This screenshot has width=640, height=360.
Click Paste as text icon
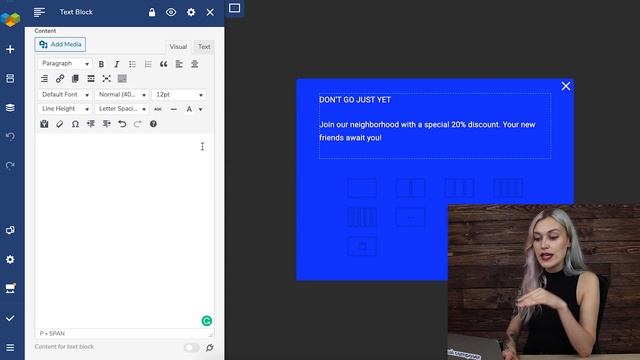[44, 124]
